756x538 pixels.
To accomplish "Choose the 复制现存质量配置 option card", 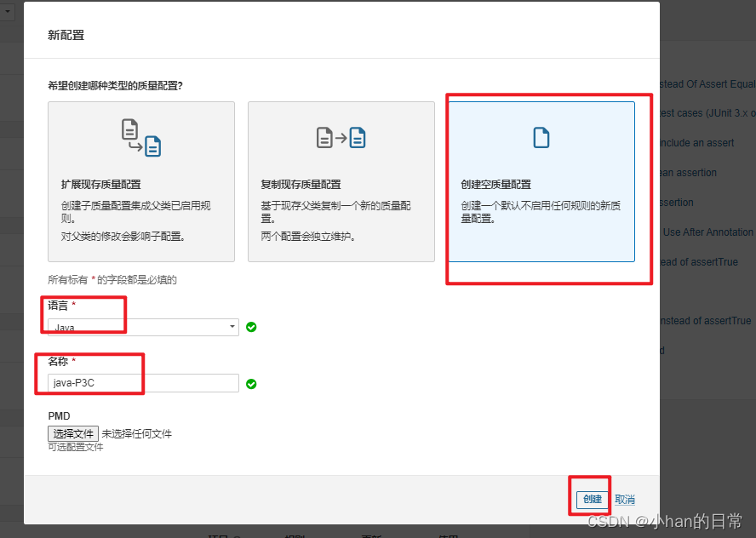I will (341, 181).
